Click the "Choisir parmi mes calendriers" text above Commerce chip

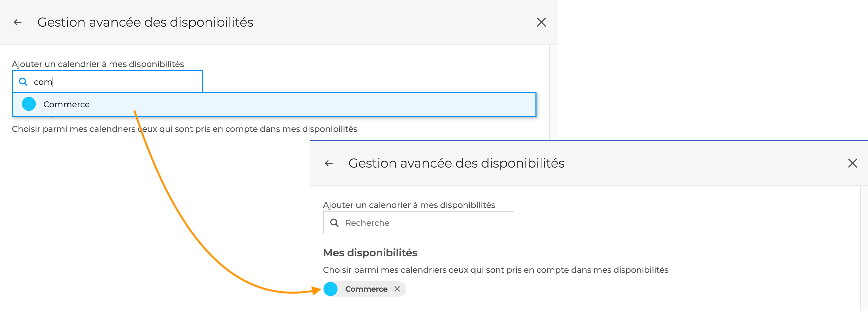click(495, 270)
